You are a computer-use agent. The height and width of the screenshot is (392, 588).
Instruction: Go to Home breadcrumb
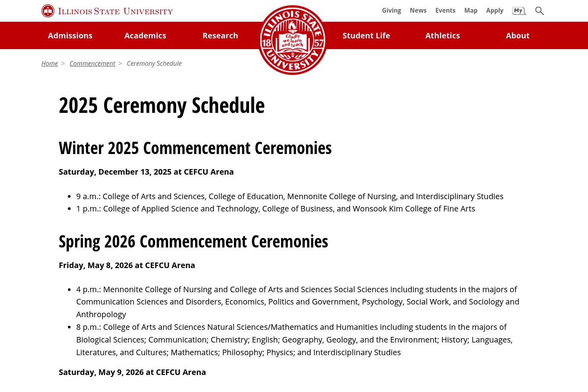[x=49, y=63]
